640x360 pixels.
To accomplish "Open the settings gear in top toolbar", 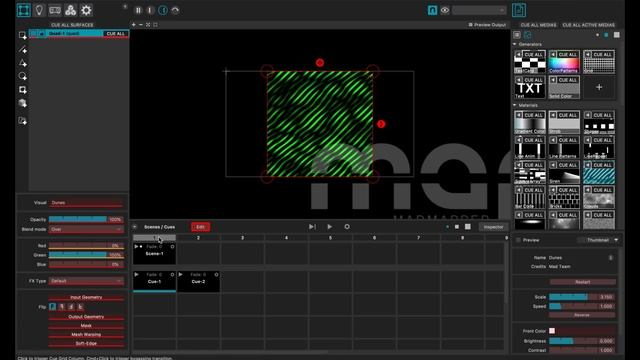I will pyautogui.click(x=86, y=10).
